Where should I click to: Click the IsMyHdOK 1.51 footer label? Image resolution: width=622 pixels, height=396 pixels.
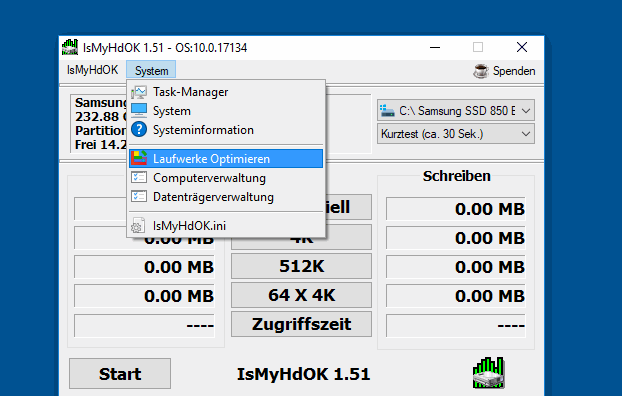pos(303,374)
